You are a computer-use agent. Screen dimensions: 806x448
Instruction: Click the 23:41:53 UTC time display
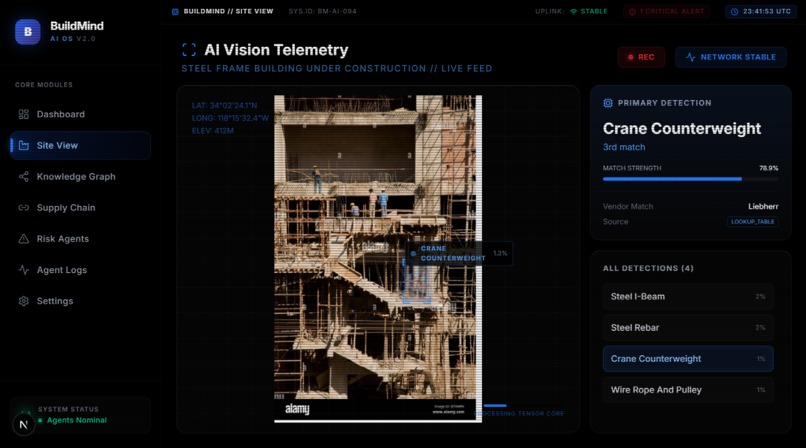point(761,11)
